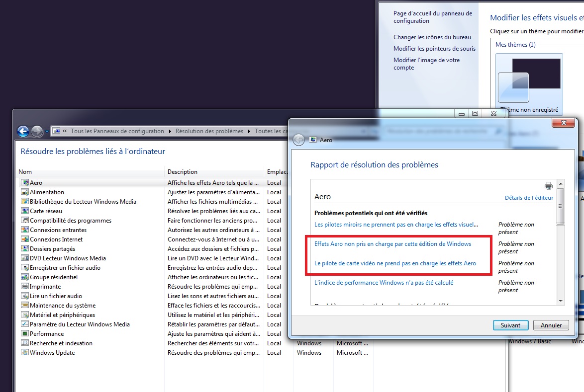Click the forward arrow in the Explorer window

coord(37,131)
